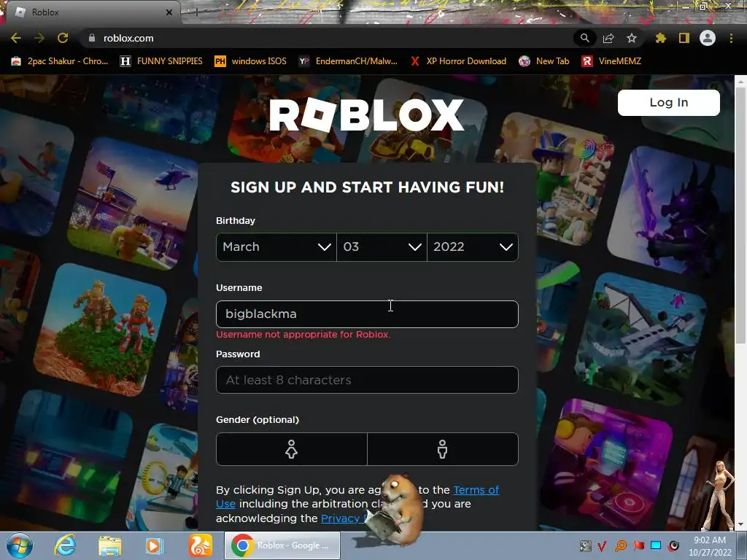Bookmark this page with the star icon
The image size is (747, 560).
click(632, 38)
